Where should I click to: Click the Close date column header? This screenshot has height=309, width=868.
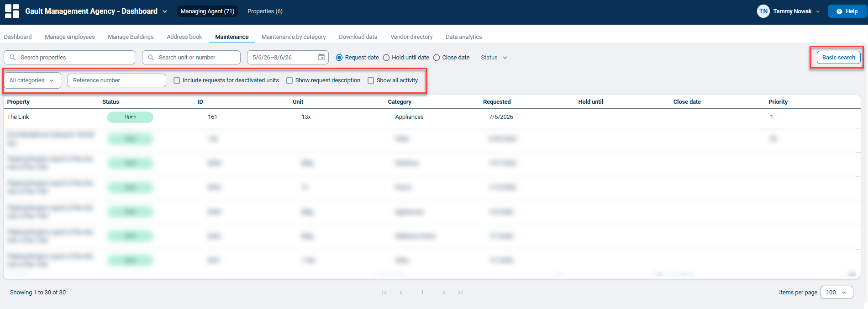(687, 102)
